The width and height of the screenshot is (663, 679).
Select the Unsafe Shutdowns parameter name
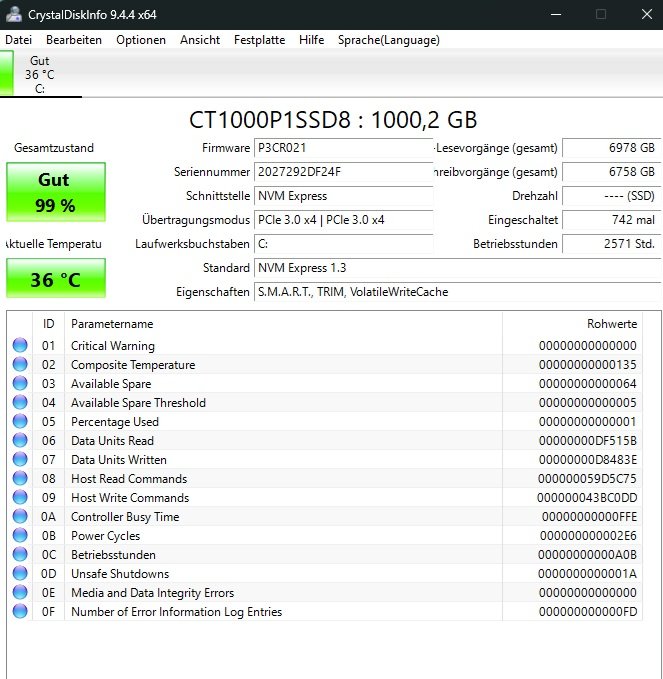click(x=120, y=573)
